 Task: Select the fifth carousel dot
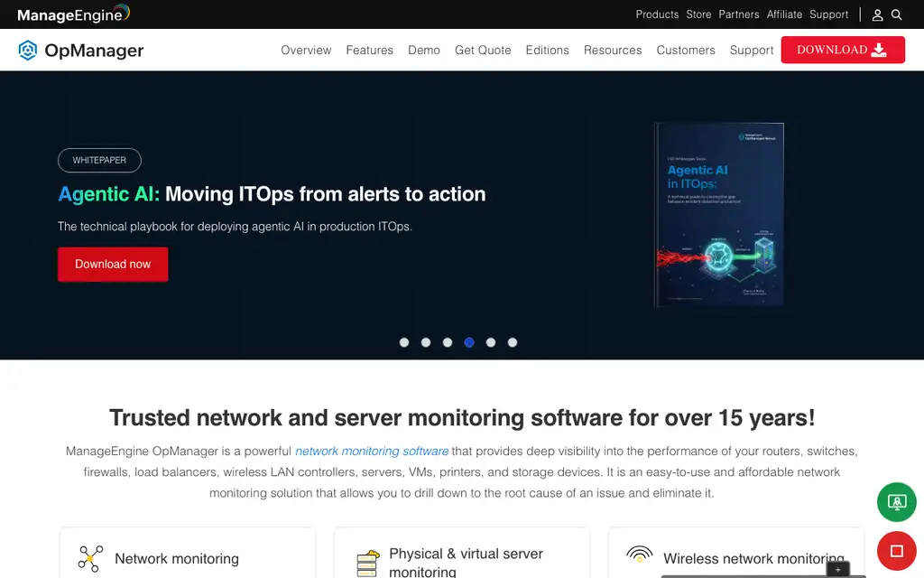point(491,342)
